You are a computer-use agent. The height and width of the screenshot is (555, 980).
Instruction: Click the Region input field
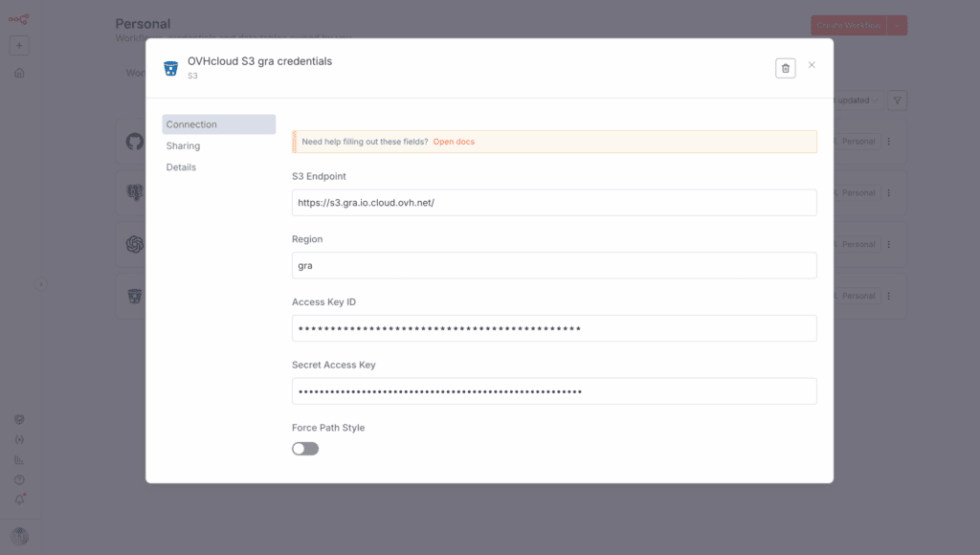(554, 266)
